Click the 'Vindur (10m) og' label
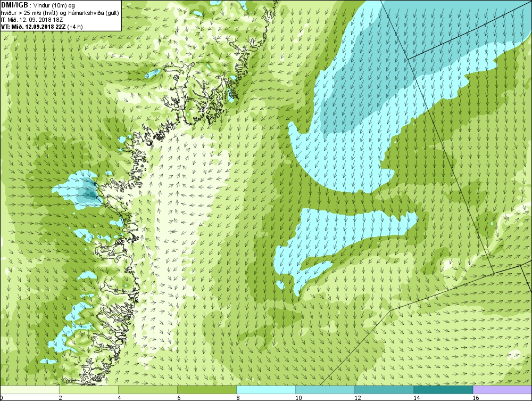 coord(55,5)
